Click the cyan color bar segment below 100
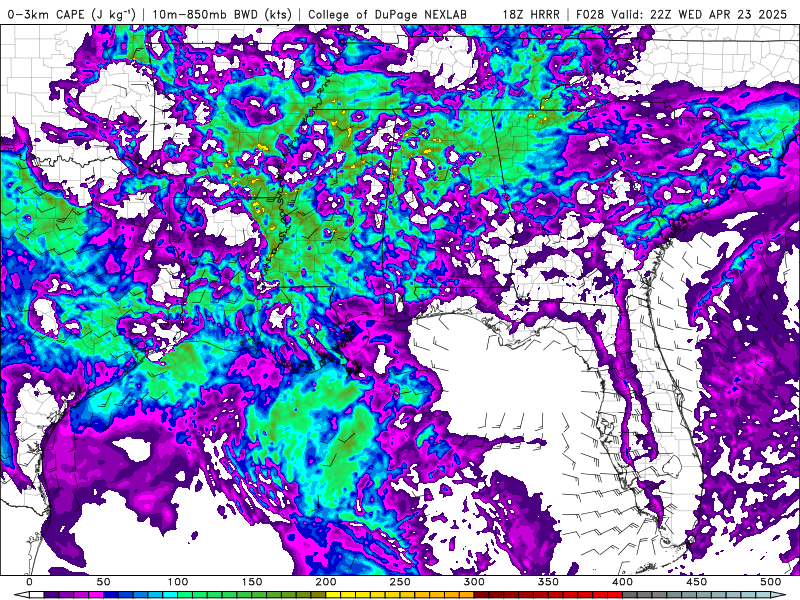This screenshot has height=600, width=800. click(170, 595)
